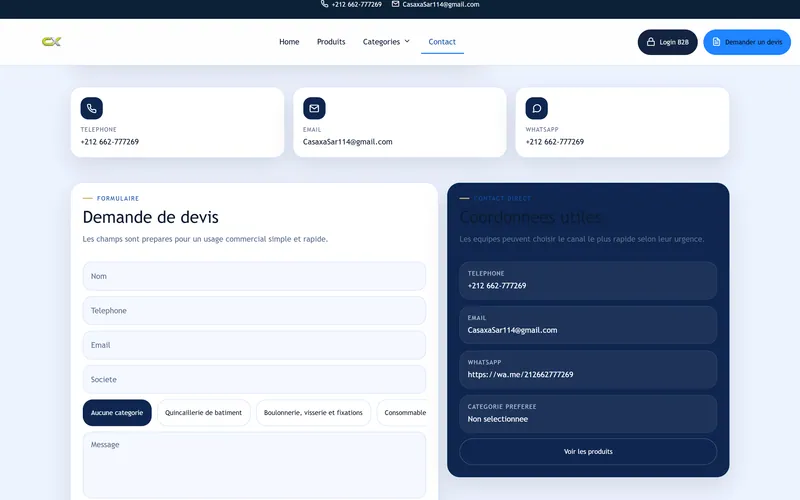This screenshot has width=800, height=500.
Task: Select the Quincaillerie de batiment chip
Action: pyautogui.click(x=204, y=413)
